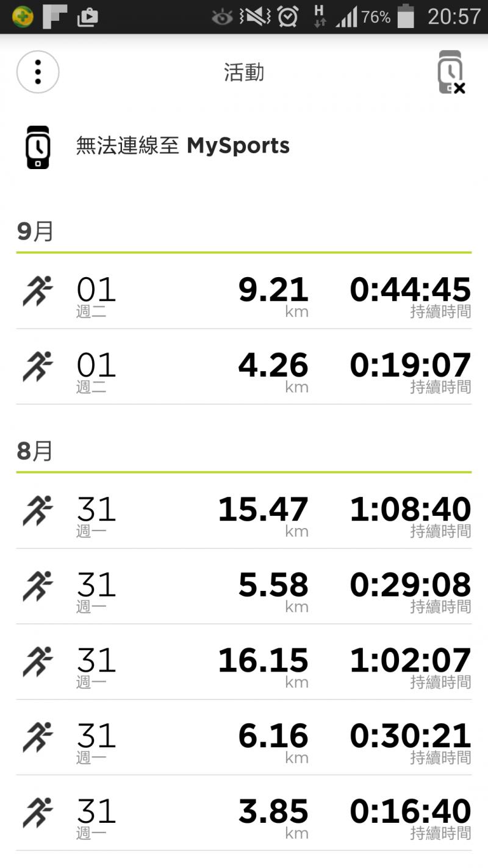Tap the 無法連線至 MySports connection message
488x868 pixels.
click(183, 146)
